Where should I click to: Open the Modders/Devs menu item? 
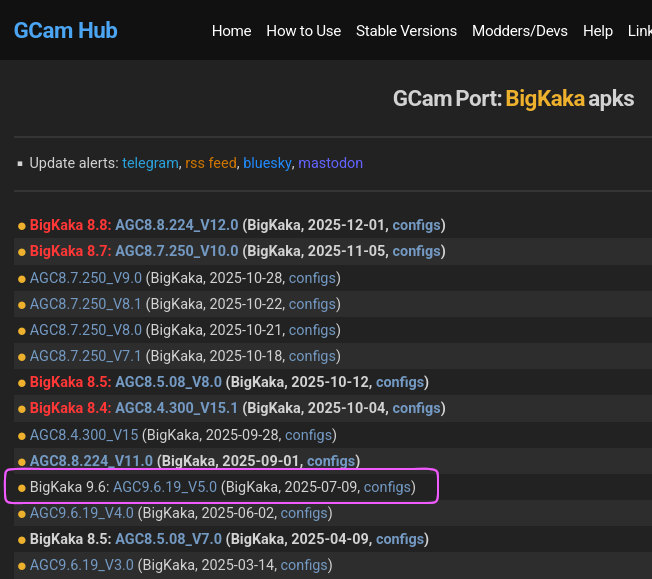[519, 31]
